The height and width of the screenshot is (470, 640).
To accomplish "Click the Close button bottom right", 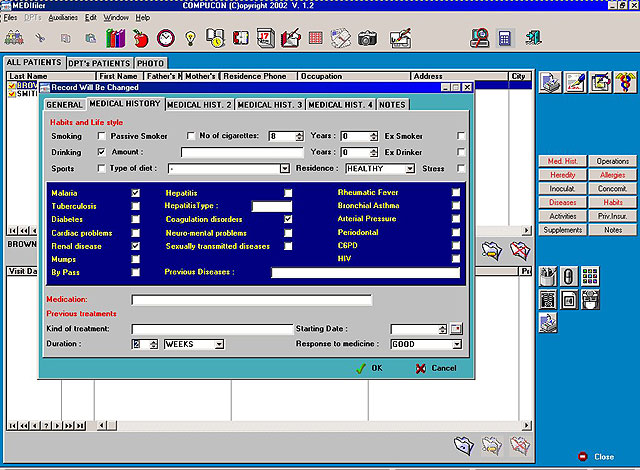I will [x=597, y=457].
